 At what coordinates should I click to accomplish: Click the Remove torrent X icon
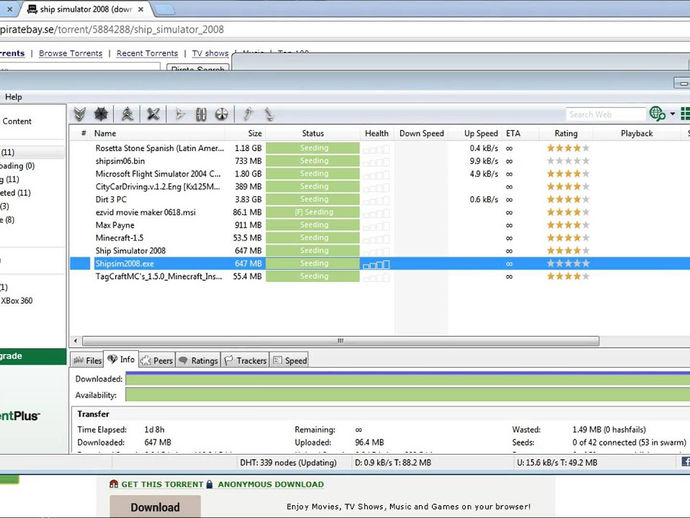(153, 114)
